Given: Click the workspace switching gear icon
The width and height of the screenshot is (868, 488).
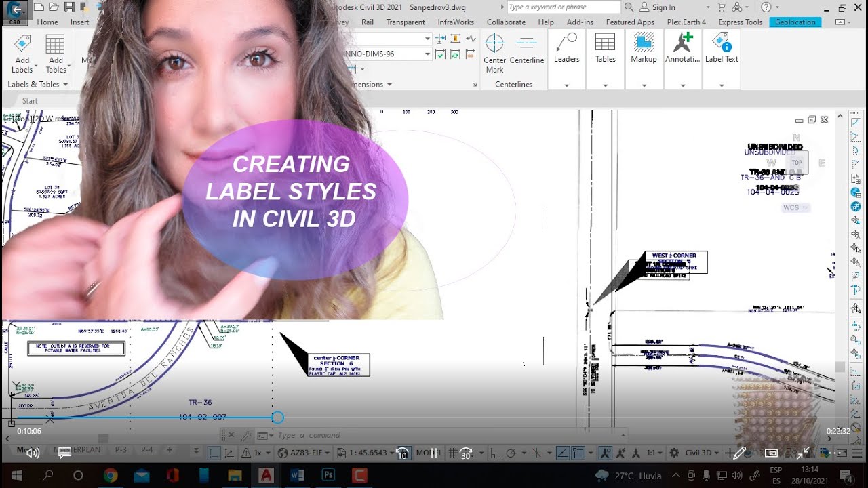Looking at the screenshot, I should [674, 453].
